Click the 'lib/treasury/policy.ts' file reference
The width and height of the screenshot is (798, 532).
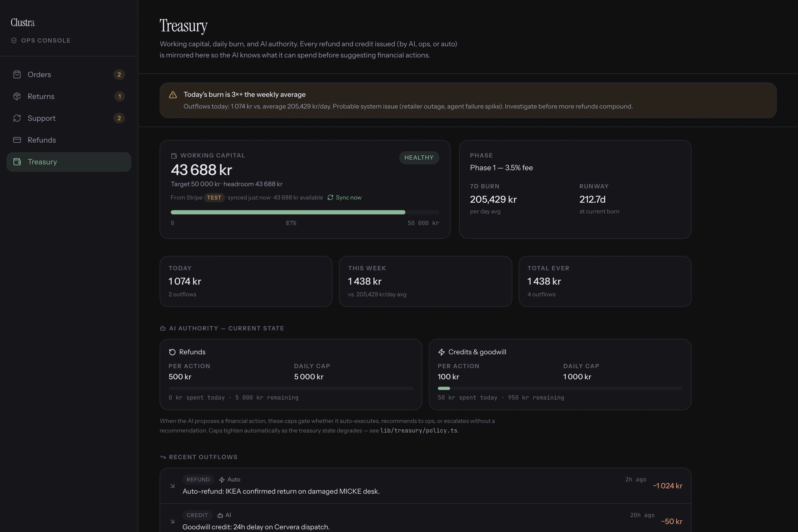coord(419,431)
